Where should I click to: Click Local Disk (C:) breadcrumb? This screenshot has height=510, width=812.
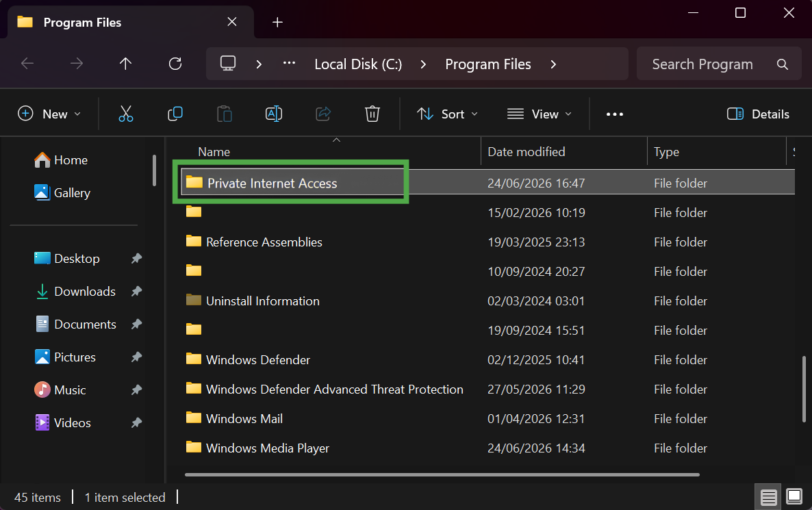[x=358, y=64]
